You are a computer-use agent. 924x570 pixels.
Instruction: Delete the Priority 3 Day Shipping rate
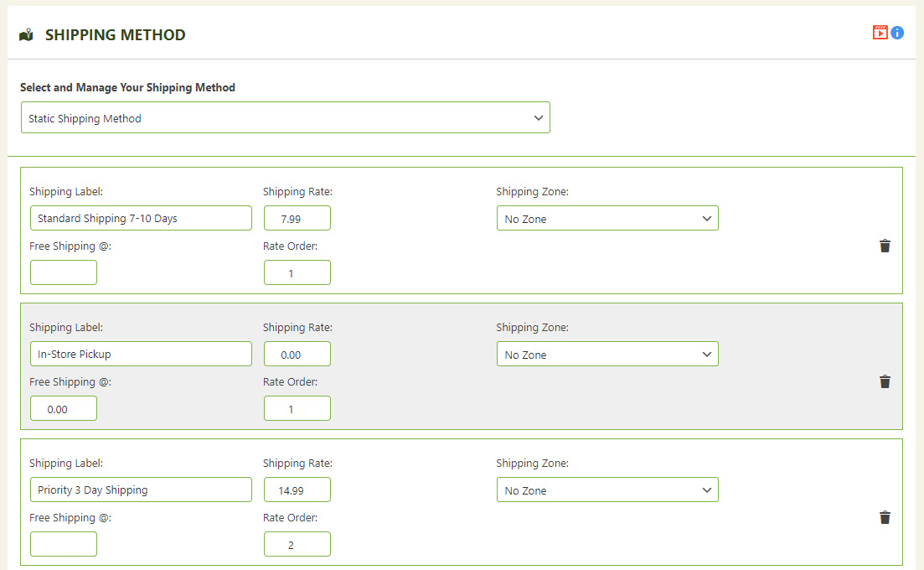tap(885, 517)
